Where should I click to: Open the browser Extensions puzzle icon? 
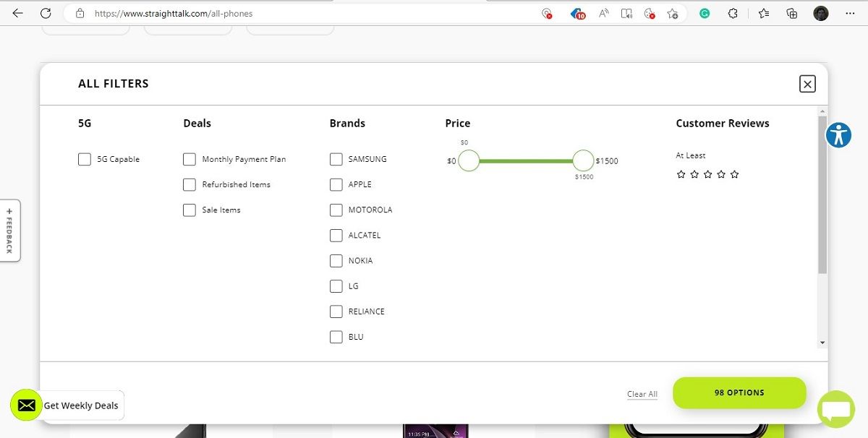click(733, 13)
